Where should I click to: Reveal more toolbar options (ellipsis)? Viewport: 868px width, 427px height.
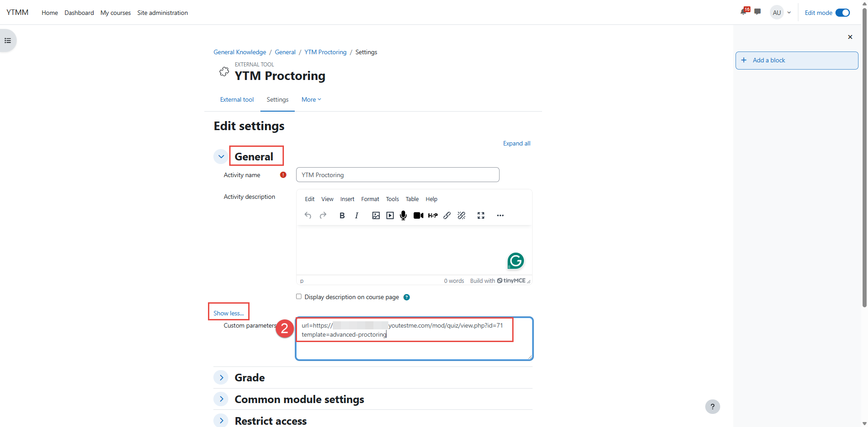[x=500, y=216]
